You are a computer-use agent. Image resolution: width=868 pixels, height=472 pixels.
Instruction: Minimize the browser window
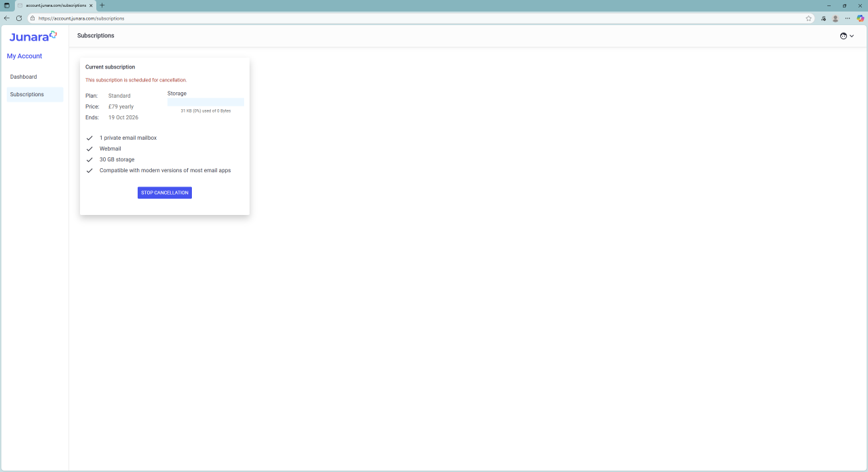click(829, 5)
